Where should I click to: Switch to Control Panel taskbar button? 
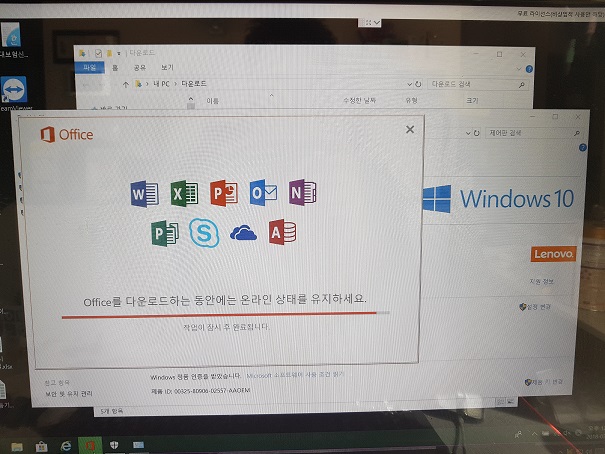[x=138, y=445]
